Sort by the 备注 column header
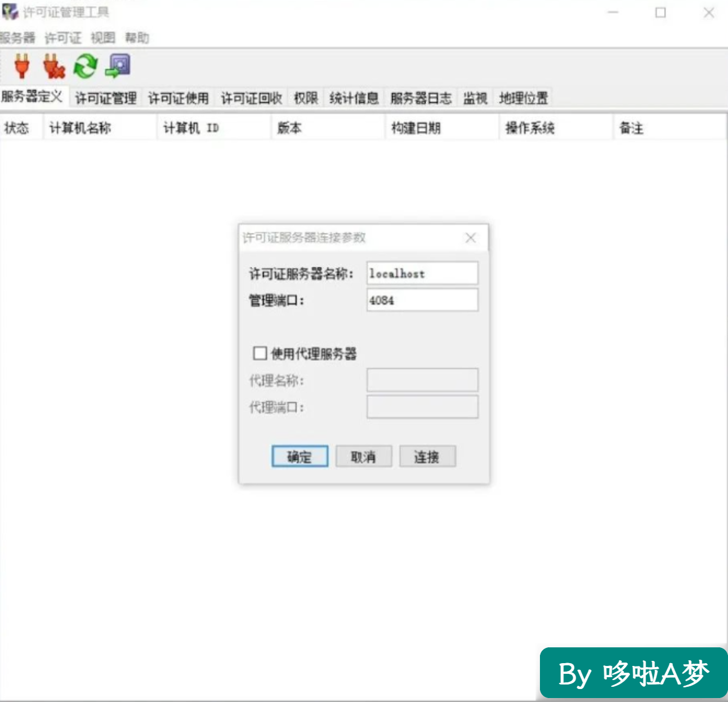This screenshot has height=702, width=728. pos(670,128)
